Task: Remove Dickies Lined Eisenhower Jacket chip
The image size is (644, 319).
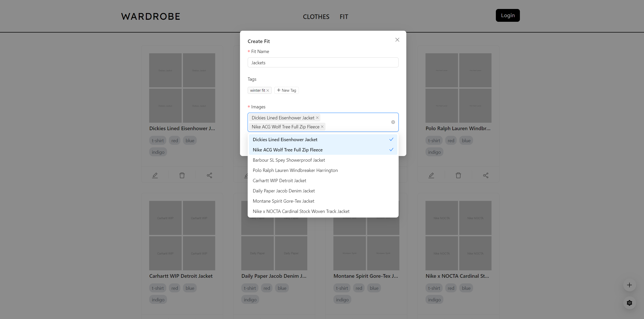Action: [x=317, y=118]
